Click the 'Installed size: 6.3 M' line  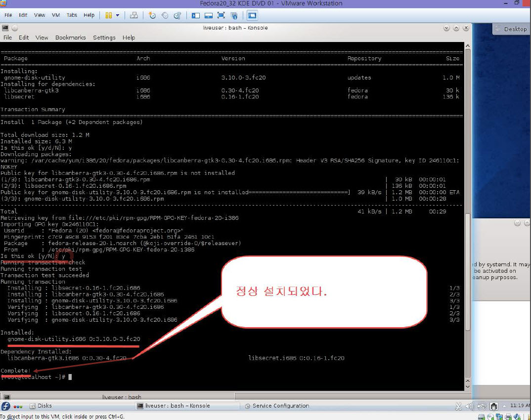click(x=36, y=141)
